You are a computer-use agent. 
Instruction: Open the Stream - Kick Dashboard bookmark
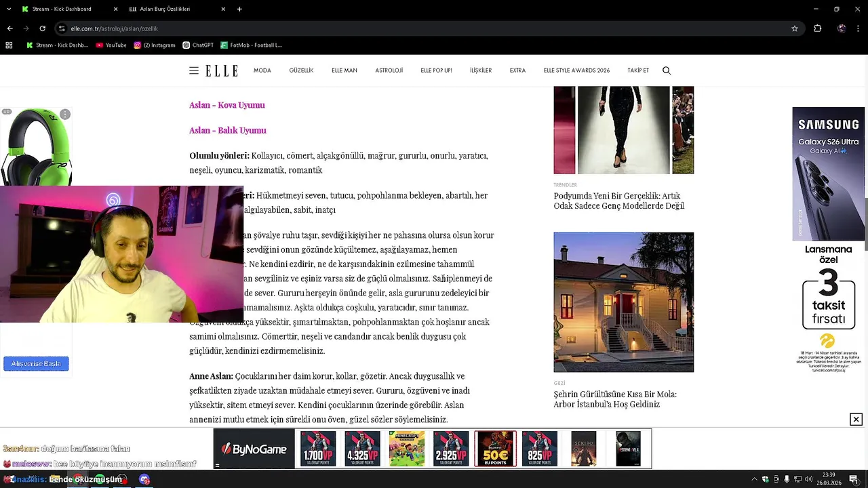[x=58, y=45]
